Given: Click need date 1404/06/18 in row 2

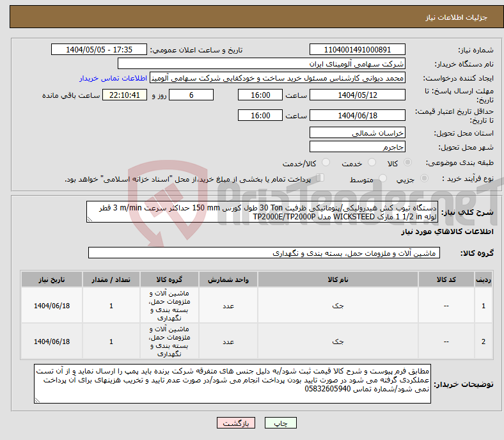Looking at the screenshot, I should click(x=52, y=342).
